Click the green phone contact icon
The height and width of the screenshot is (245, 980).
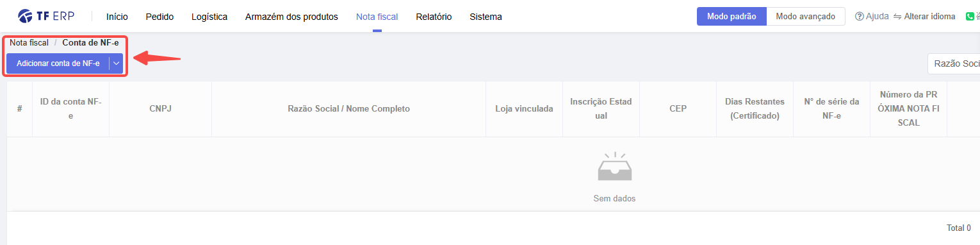(x=970, y=17)
